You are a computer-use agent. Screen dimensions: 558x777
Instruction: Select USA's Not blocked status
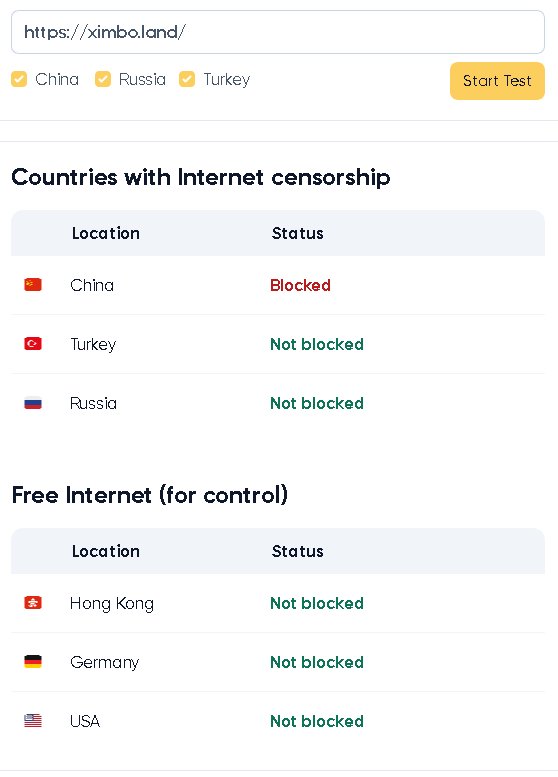(x=317, y=722)
